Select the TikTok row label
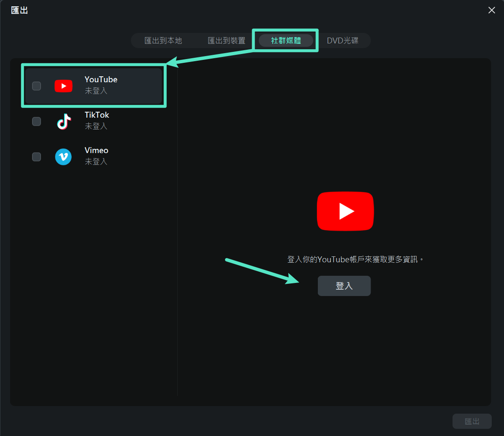Image resolution: width=504 pixels, height=436 pixels. click(x=97, y=115)
